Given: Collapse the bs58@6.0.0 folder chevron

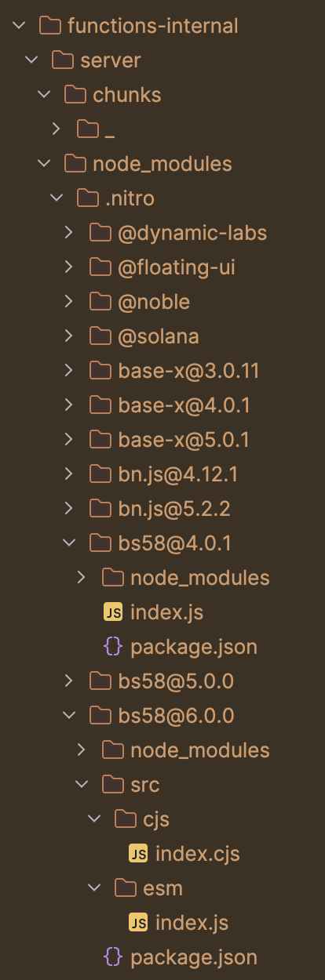Looking at the screenshot, I should tap(69, 716).
